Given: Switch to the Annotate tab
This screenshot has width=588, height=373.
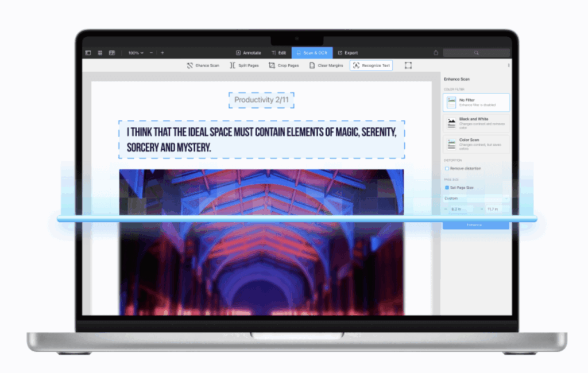Looking at the screenshot, I should coord(248,53).
